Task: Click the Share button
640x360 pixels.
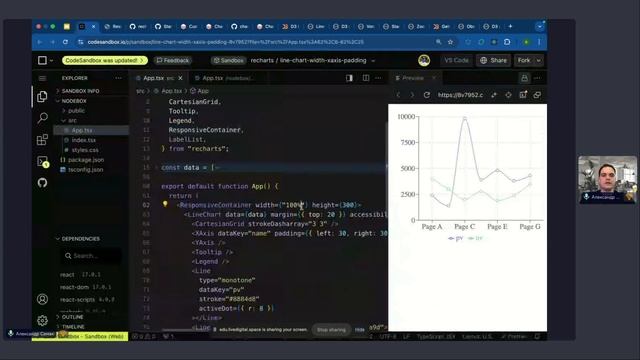Action: 493,60
